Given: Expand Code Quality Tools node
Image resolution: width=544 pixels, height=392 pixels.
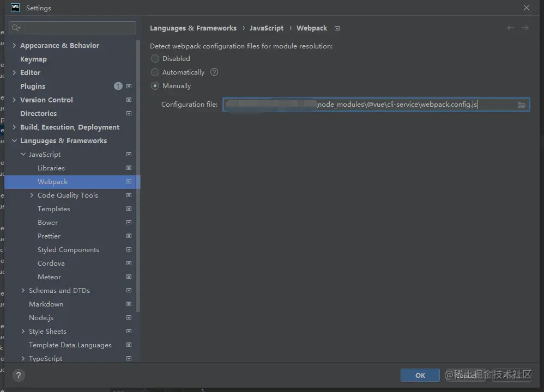Looking at the screenshot, I should click(x=32, y=195).
